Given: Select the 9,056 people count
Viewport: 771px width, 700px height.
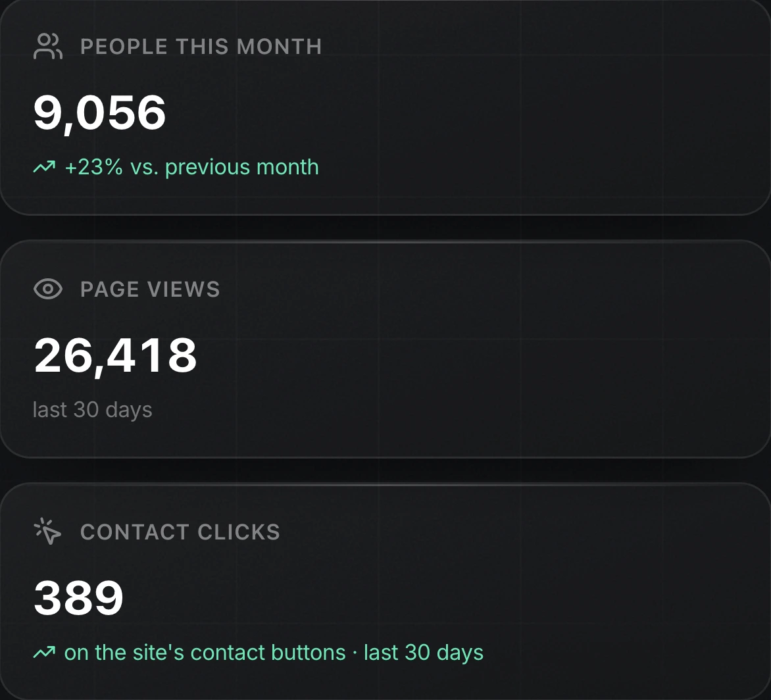Looking at the screenshot, I should pos(99,114).
